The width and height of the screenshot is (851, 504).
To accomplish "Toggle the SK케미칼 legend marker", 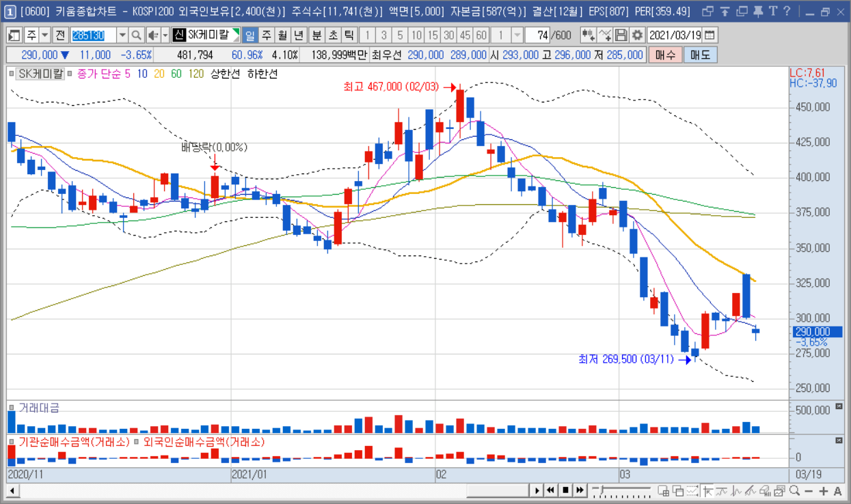I will coord(12,73).
